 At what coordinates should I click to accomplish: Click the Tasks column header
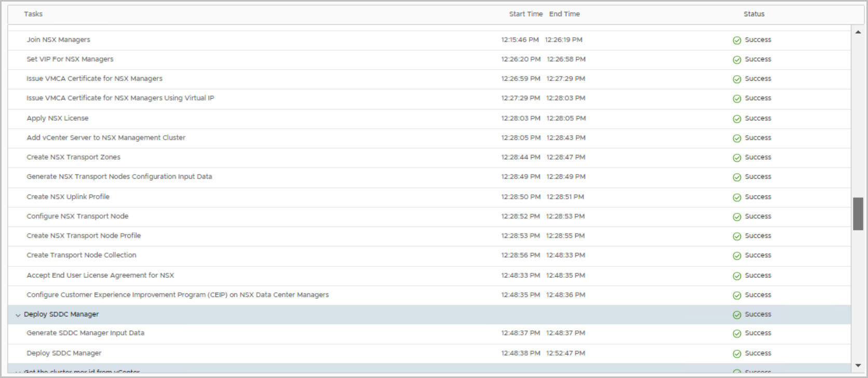[x=33, y=14]
